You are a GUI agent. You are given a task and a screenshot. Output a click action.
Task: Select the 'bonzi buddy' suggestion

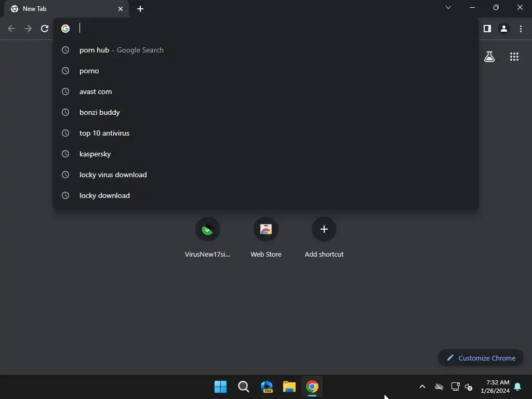[x=266, y=112]
